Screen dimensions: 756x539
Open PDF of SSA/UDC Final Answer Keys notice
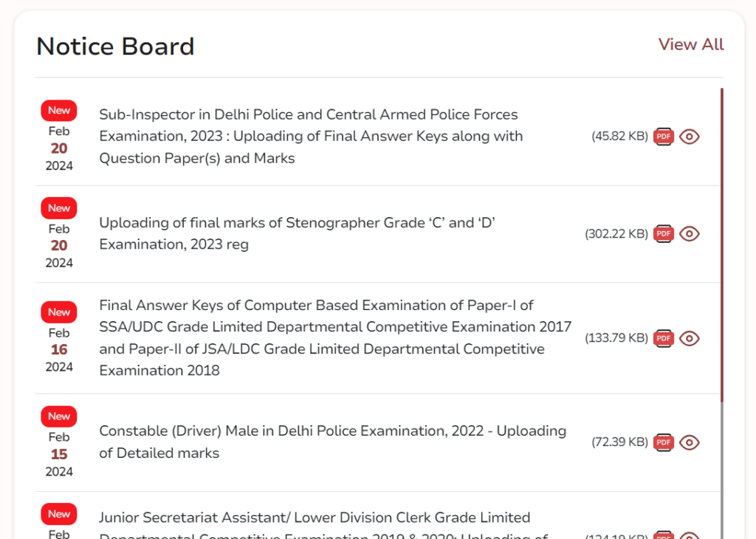(663, 338)
